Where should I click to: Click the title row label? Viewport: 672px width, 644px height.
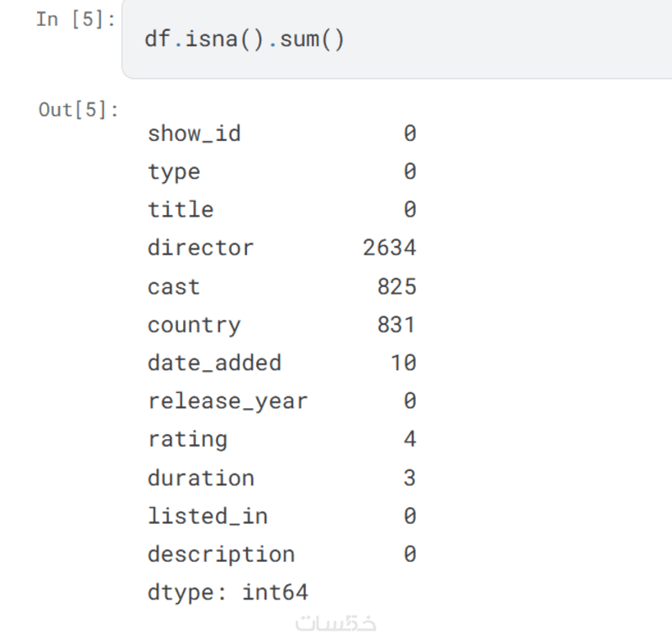(x=181, y=210)
